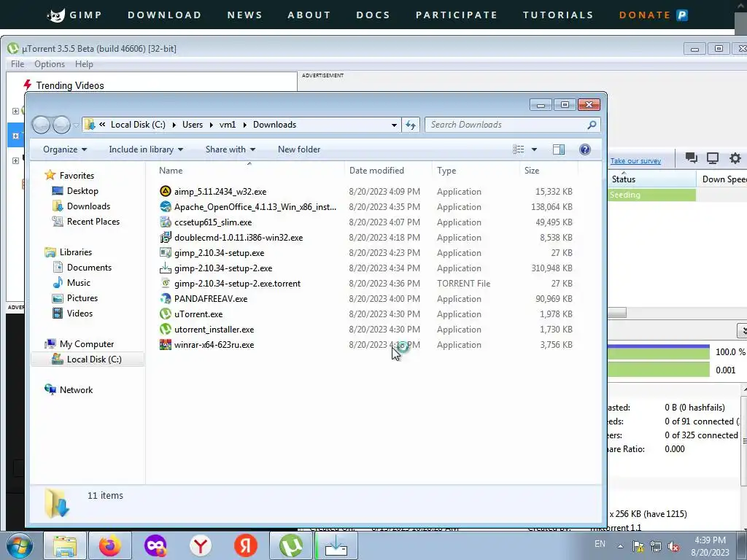Click the New folder button

pyautogui.click(x=299, y=149)
